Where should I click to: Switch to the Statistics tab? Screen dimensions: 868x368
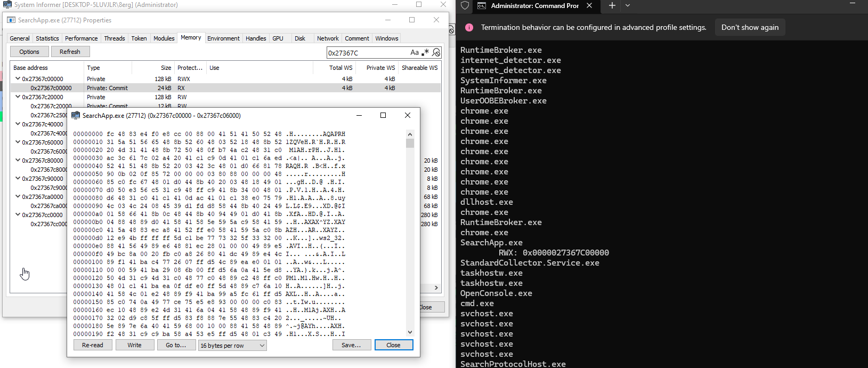[x=47, y=38]
